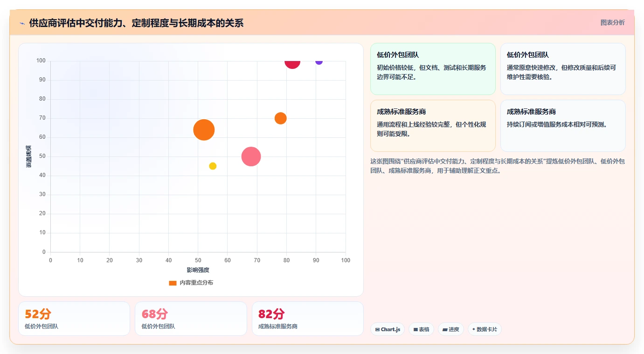This screenshot has height=354, width=644.
Task: Click the 图表分析 label in the header
Action: click(612, 22)
